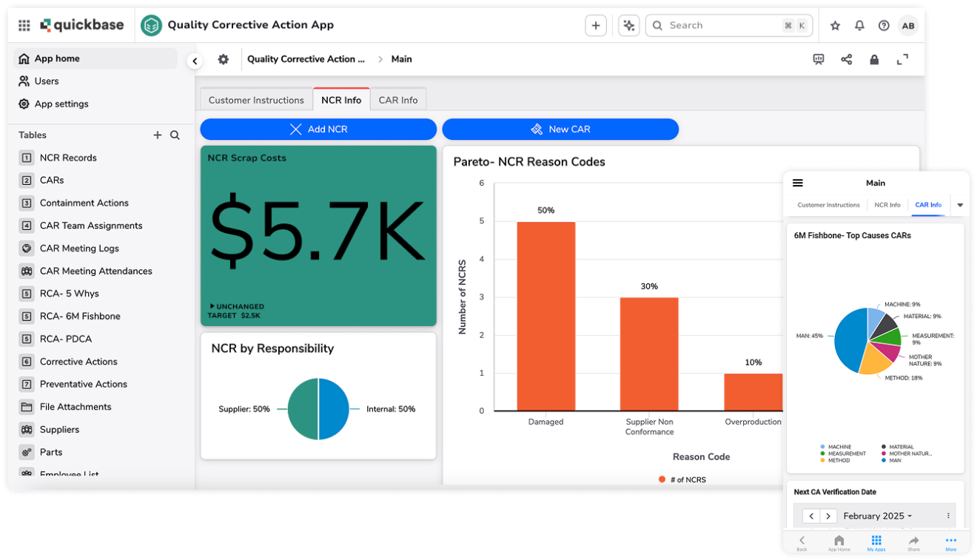The width and height of the screenshot is (977, 560).
Task: Collapse the left sidebar panel
Action: (x=195, y=61)
